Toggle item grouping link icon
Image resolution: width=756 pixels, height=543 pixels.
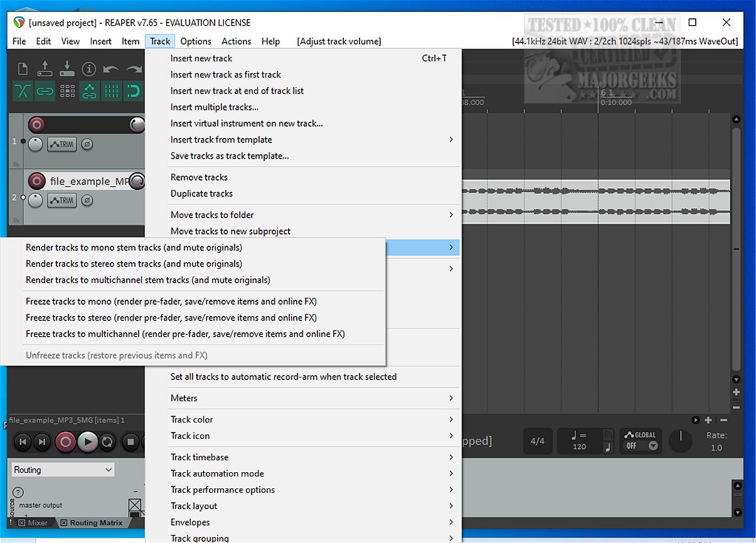point(45,91)
